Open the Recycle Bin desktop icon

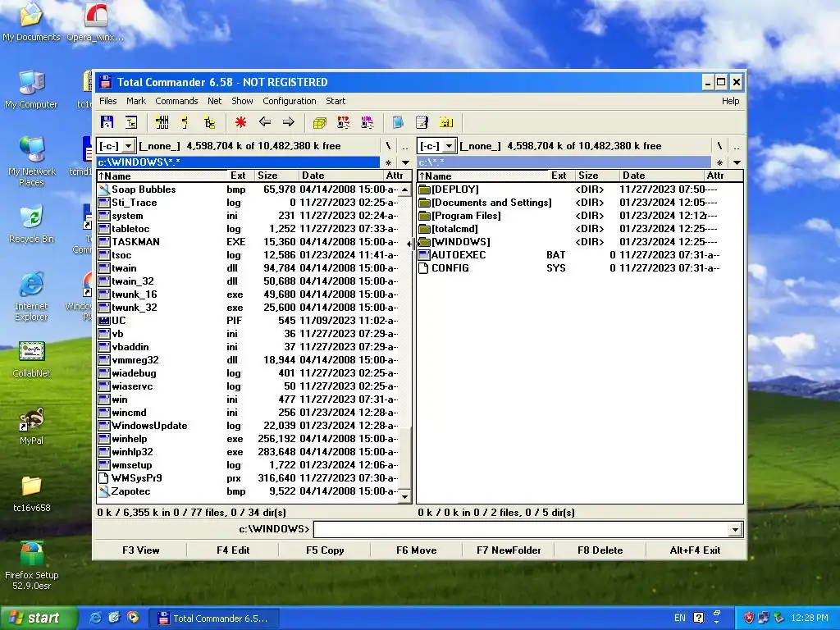32,224
